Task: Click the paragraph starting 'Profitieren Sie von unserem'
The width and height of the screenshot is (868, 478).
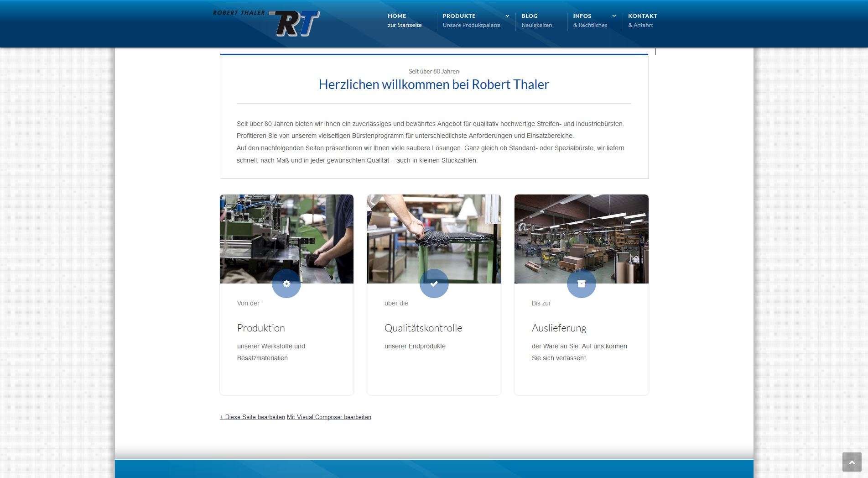Action: click(405, 136)
